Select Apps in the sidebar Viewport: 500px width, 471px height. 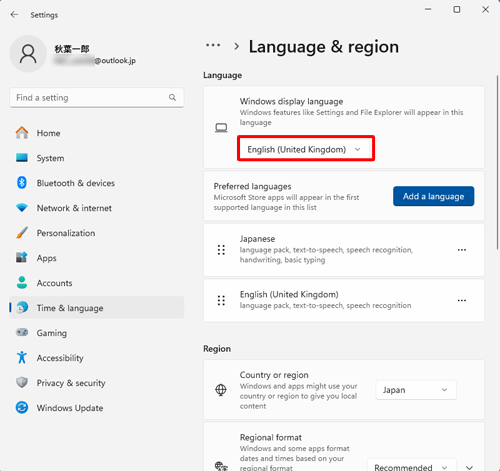click(97, 258)
